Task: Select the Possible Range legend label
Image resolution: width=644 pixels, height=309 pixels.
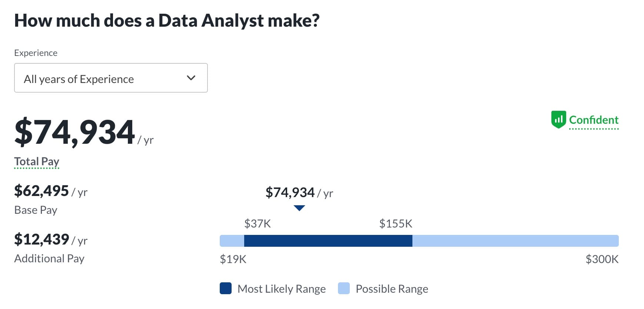Action: click(392, 289)
